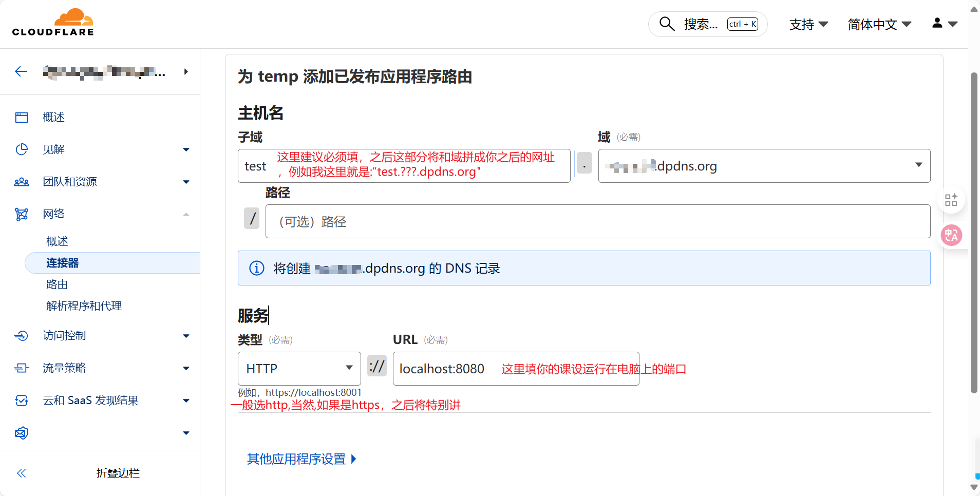Viewport: 980px width, 496px height.
Task: Click the 见解 pie chart icon
Action: [x=22, y=149]
